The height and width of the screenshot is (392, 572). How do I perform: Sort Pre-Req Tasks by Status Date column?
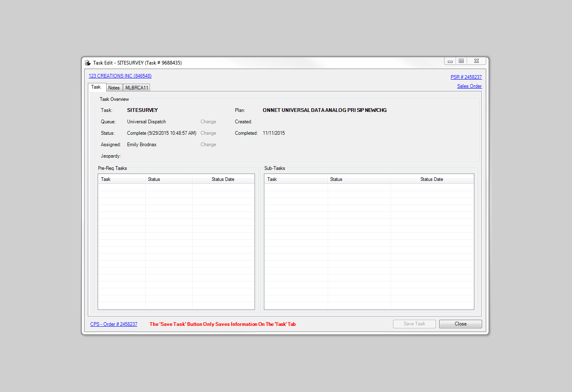click(223, 179)
